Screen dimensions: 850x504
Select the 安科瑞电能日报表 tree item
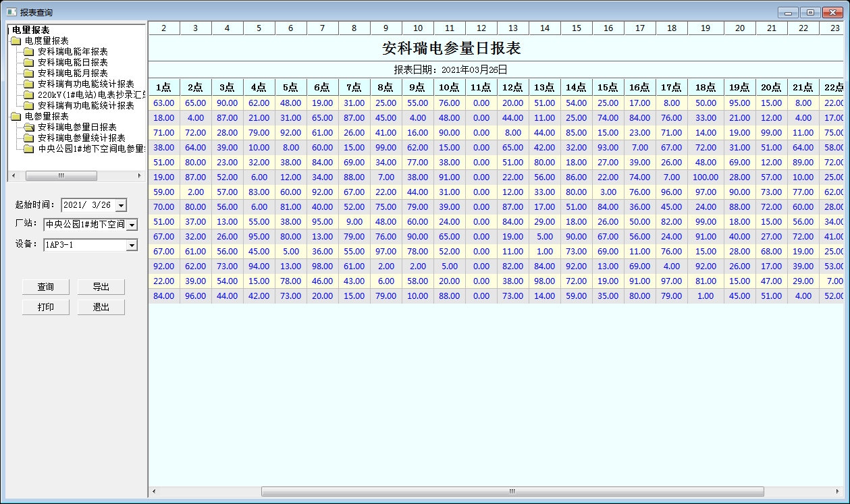click(74, 62)
